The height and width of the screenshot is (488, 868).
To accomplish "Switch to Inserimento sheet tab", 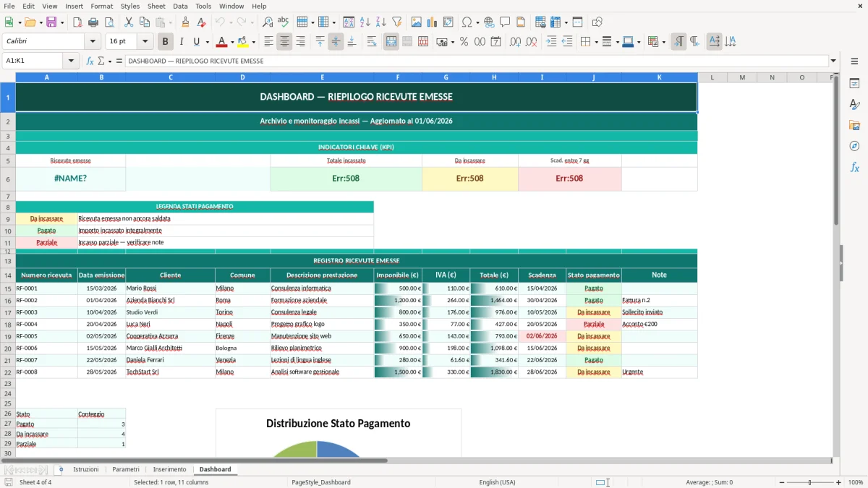I will pyautogui.click(x=169, y=469).
